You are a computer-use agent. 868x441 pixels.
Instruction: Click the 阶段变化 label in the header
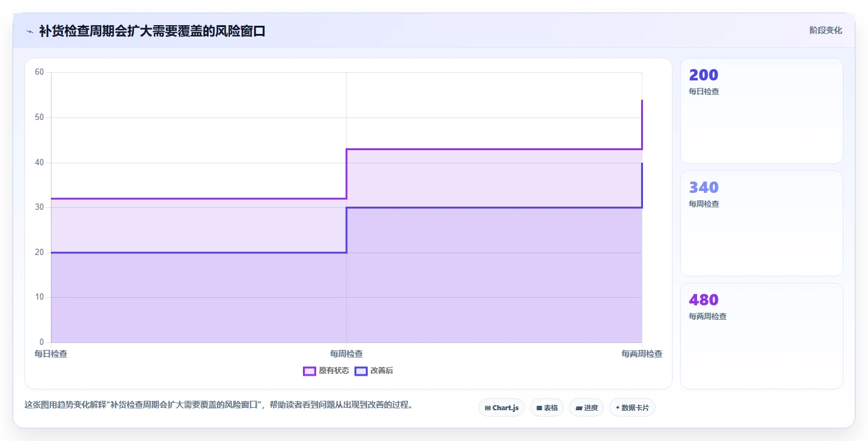(825, 30)
